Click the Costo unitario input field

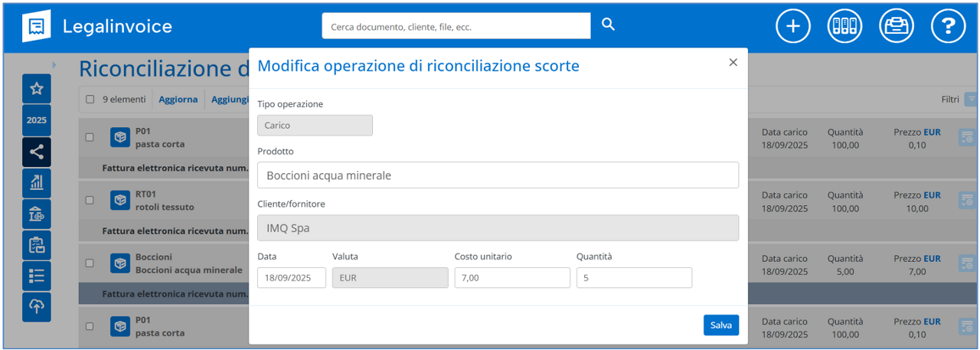tap(512, 278)
